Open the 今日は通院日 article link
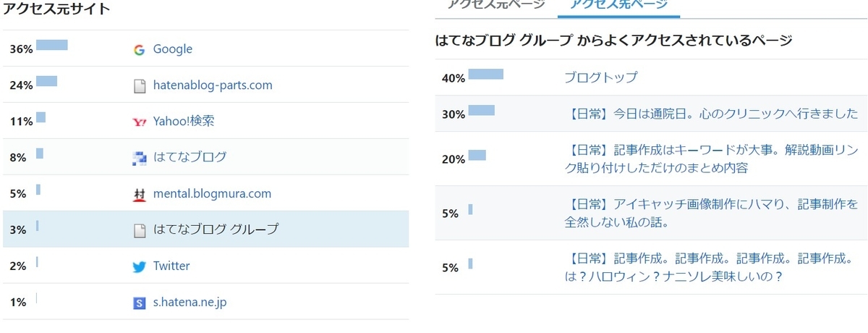Viewport: 868px width, 333px height. 710,114
